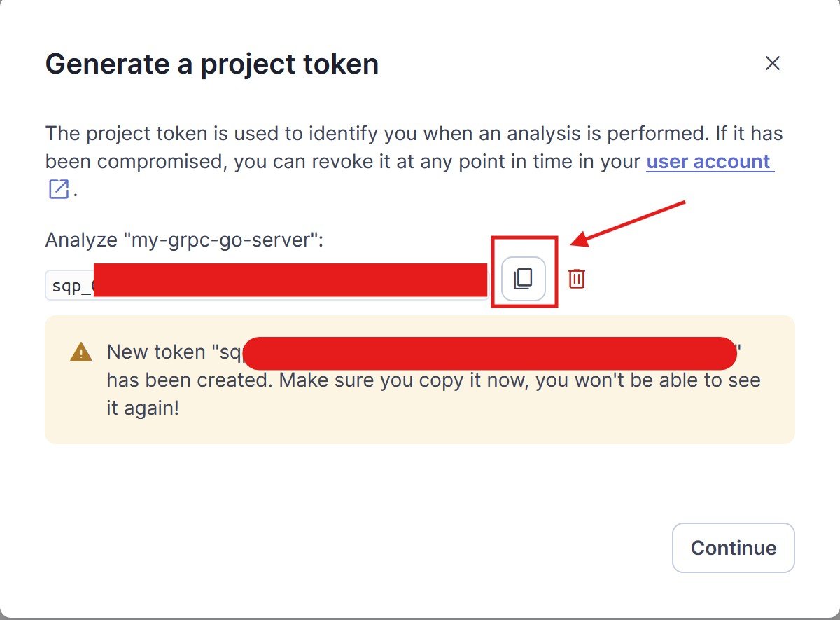840x620 pixels.
Task: Click the external link icon after user account
Action: pos(58,188)
